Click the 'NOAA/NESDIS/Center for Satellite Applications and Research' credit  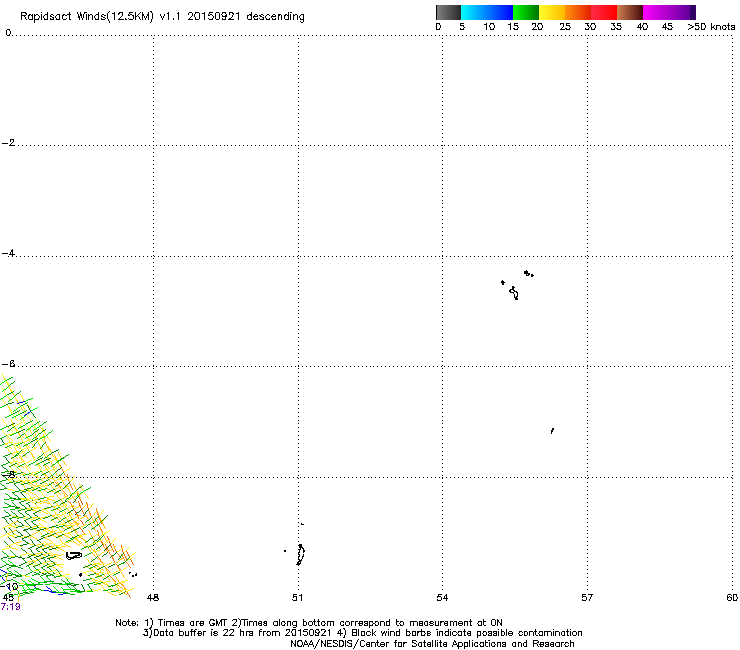[x=432, y=644]
